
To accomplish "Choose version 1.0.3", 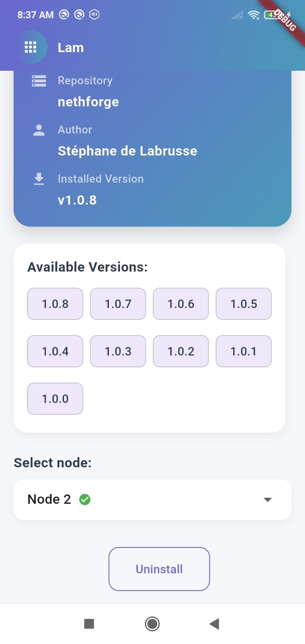I will click(x=118, y=351).
